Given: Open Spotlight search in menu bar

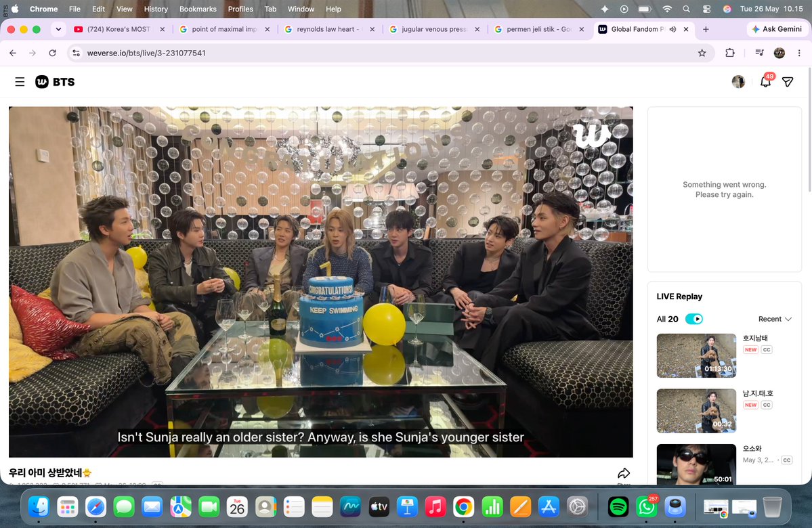Looking at the screenshot, I should click(686, 9).
